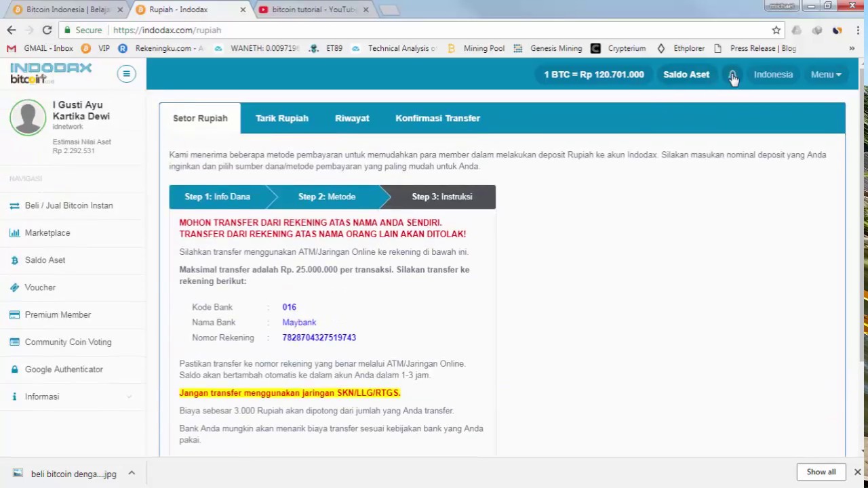Viewport: 868px width, 488px height.
Task: Click the Community Coin Voting icon
Action: coord(14,342)
